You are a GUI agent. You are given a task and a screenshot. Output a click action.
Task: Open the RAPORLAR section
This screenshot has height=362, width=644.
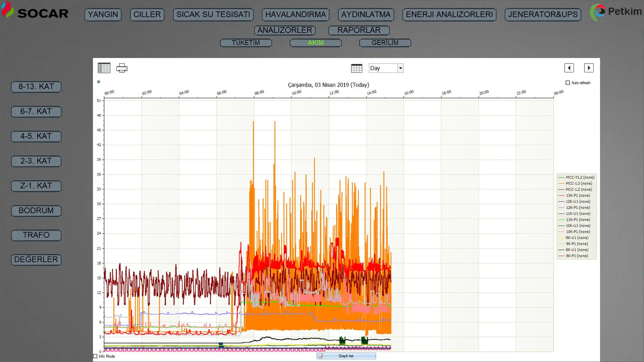359,30
